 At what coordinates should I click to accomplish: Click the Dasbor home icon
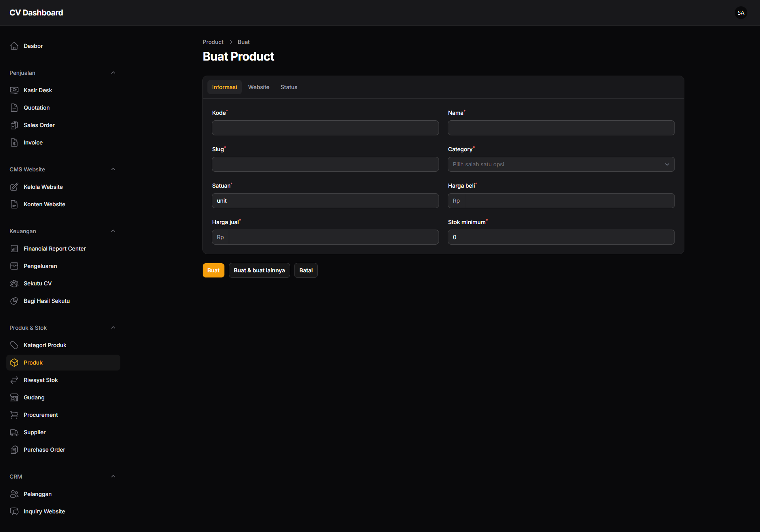[x=14, y=46]
